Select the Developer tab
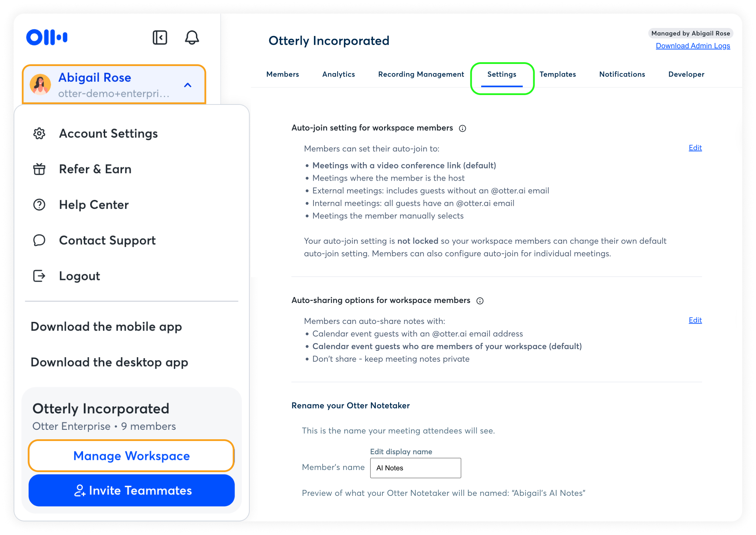 point(686,74)
